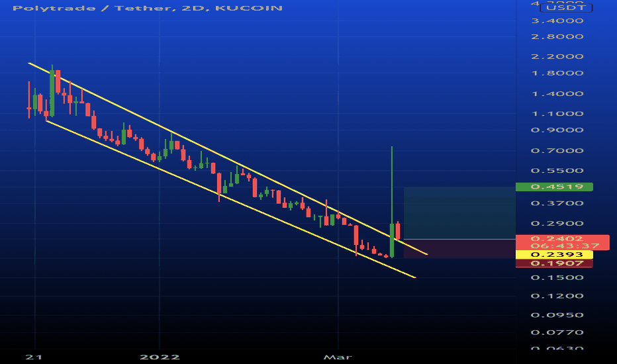Click the 1.4000 price axis value

557,94
